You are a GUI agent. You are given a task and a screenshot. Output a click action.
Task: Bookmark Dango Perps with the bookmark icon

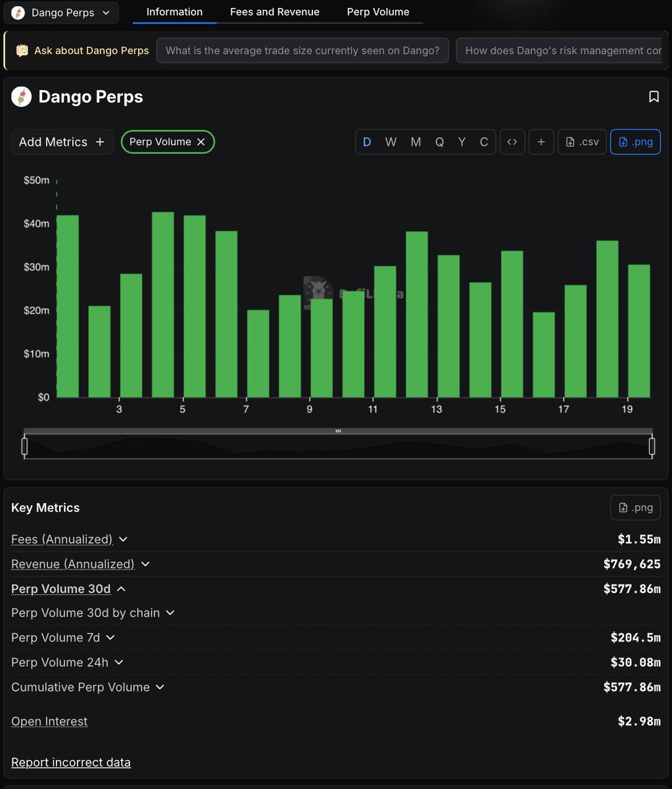point(654,97)
